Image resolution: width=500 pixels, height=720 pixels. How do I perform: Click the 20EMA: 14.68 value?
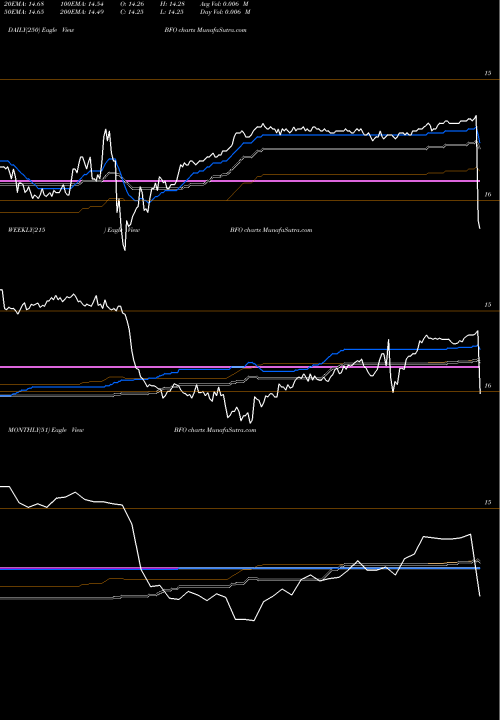tap(24, 4)
